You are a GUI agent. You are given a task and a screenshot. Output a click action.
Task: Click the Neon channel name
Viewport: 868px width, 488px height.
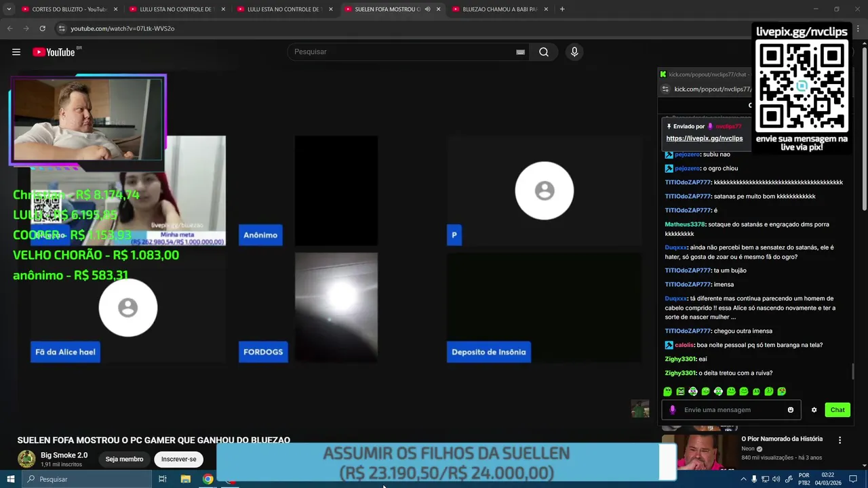click(x=747, y=449)
